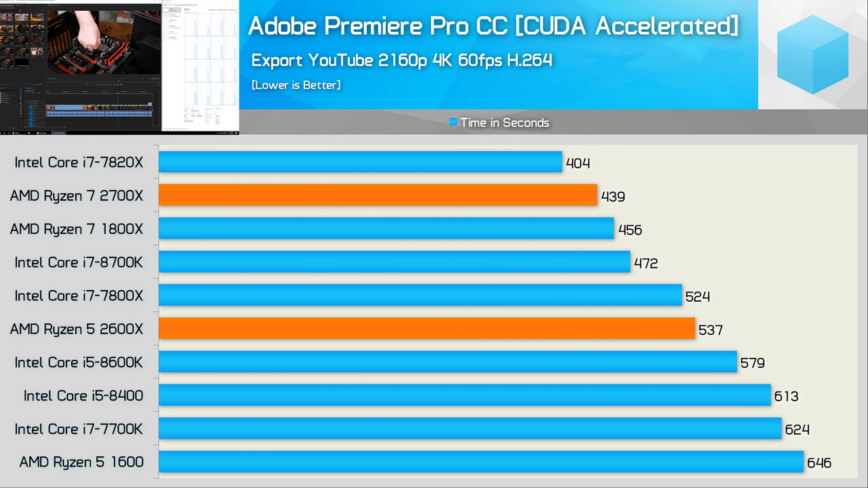Click the timeline playhead marker
The height and width of the screenshot is (488, 868).
click(118, 93)
